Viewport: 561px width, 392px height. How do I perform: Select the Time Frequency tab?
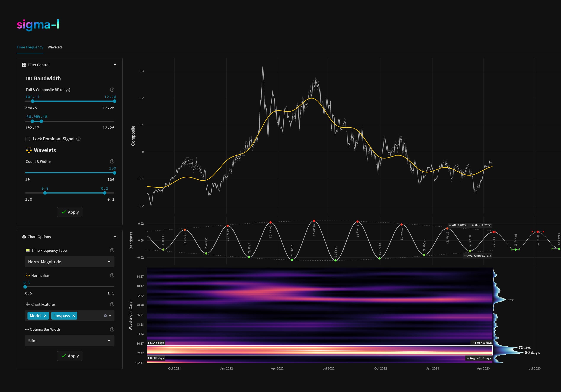click(x=30, y=47)
